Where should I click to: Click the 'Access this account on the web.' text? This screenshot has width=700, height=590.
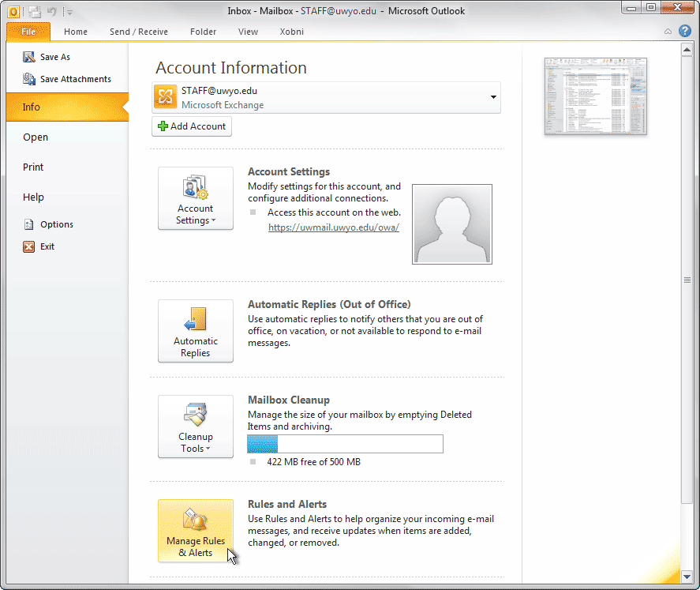(334, 212)
